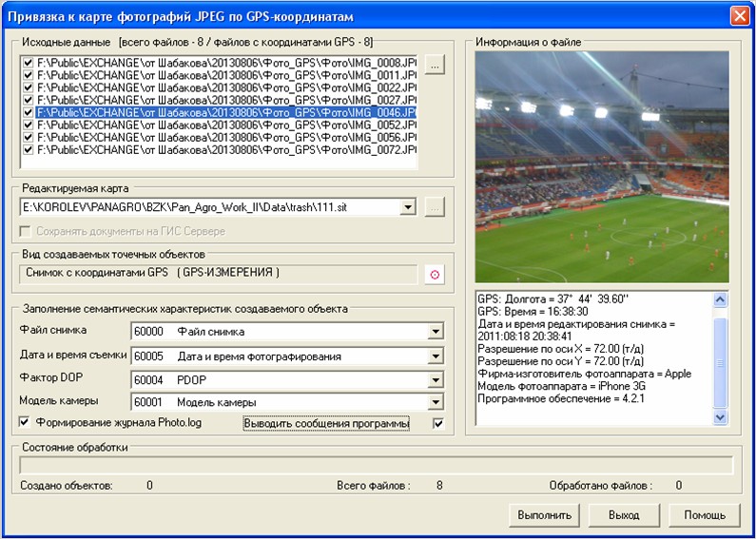This screenshot has height=539, width=756.
Task: Open the edited map path dropdown
Action: [408, 207]
